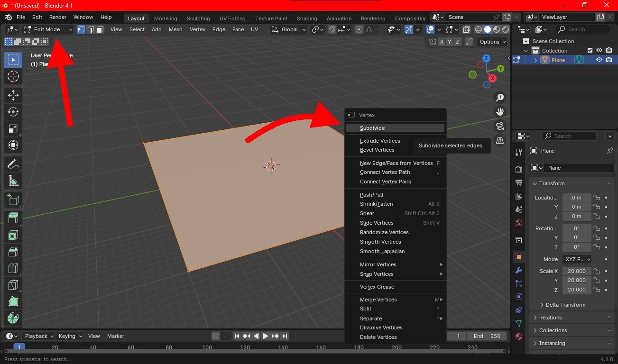Activate the Move tool
This screenshot has height=364, width=618.
click(x=13, y=95)
